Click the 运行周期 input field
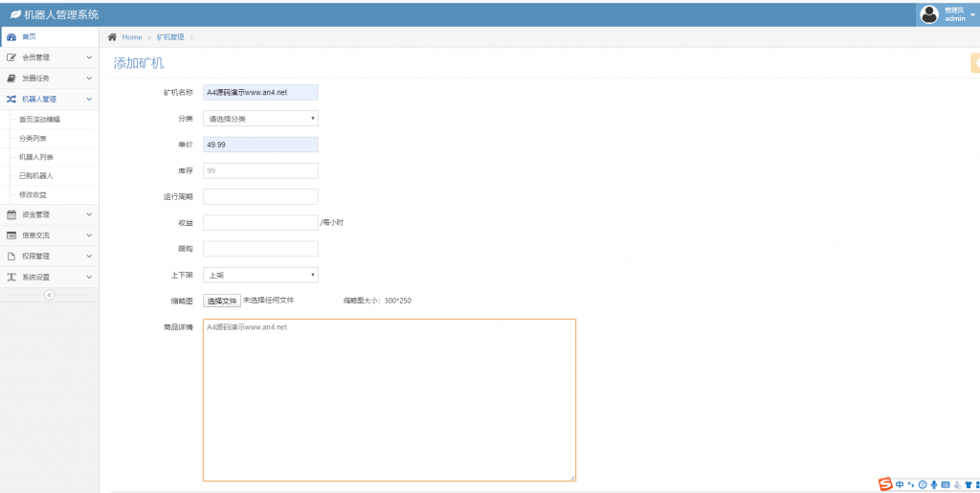The width and height of the screenshot is (980, 493). 260,197
